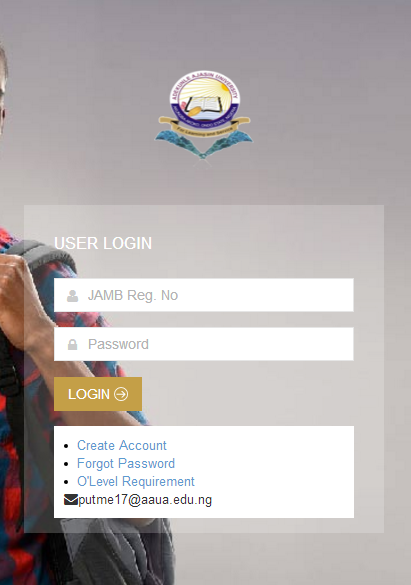
Task: Click the open book emblem inside crest
Action: coord(203,106)
